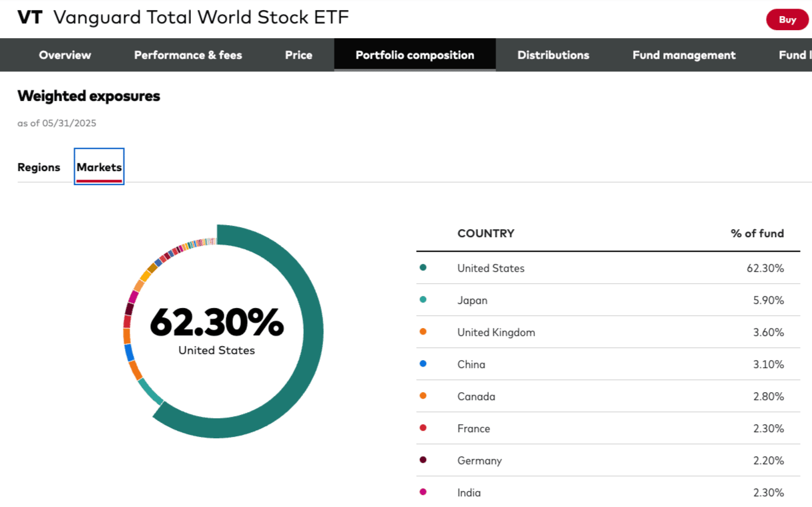Click Germany in the country table
This screenshot has height=507, width=812.
coord(479,460)
